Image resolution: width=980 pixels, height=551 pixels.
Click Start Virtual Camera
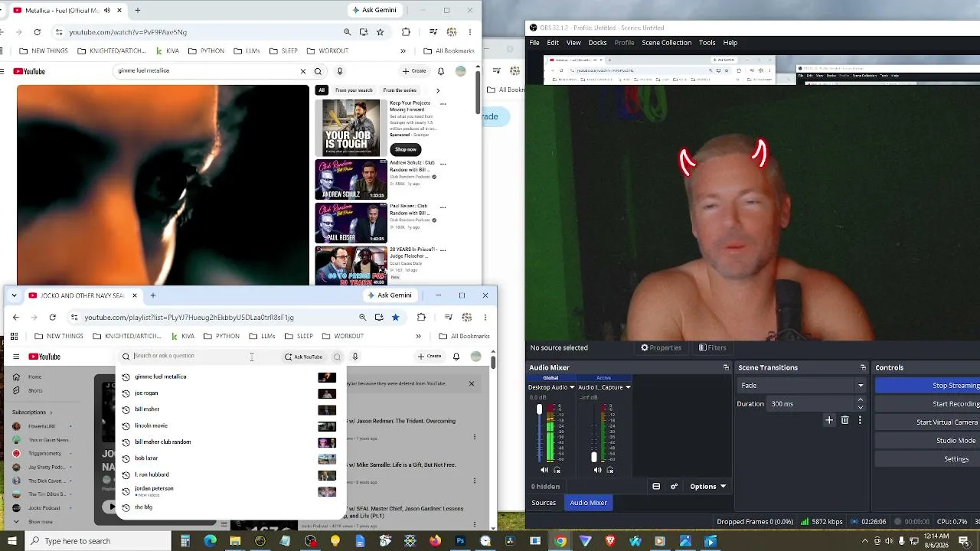928,422
